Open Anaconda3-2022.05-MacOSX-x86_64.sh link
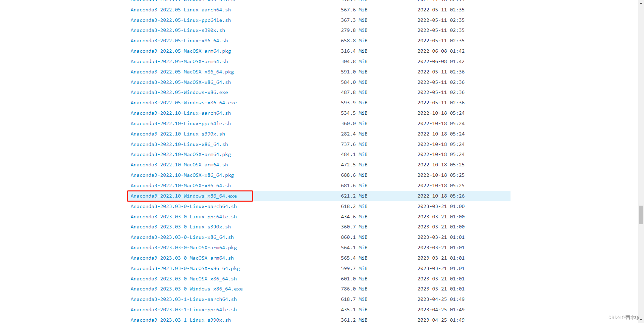 [181, 82]
